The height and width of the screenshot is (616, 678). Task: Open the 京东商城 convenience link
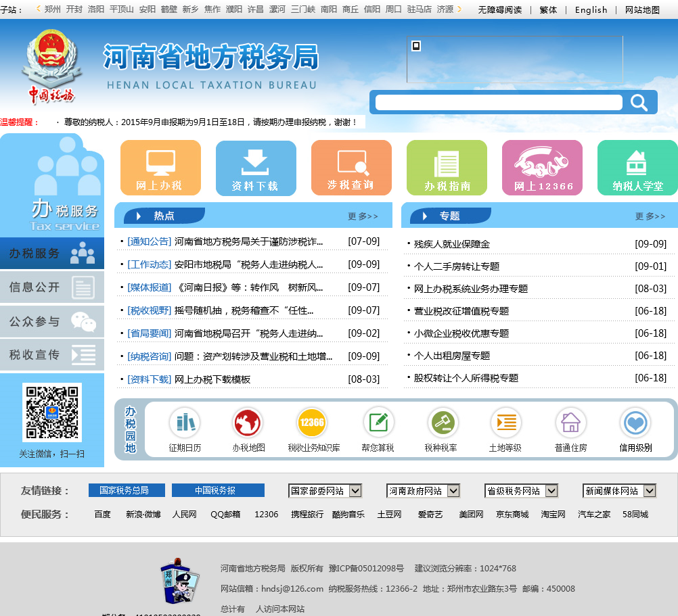(x=512, y=515)
